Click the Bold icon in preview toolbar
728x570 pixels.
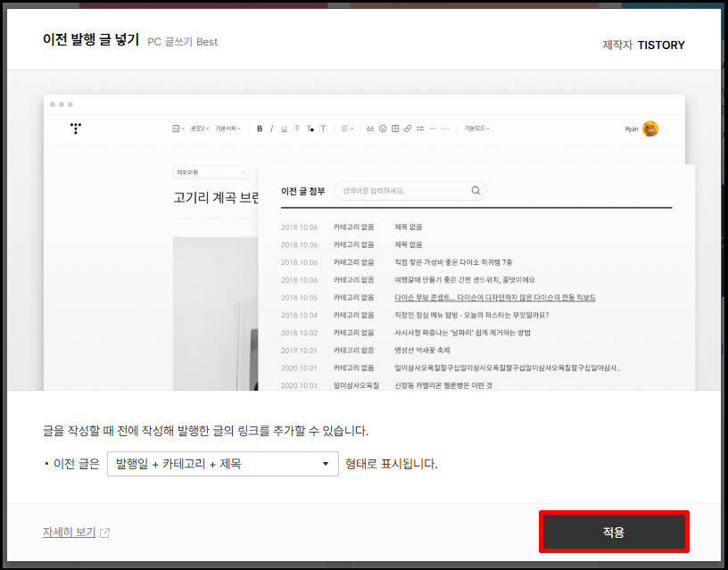260,128
